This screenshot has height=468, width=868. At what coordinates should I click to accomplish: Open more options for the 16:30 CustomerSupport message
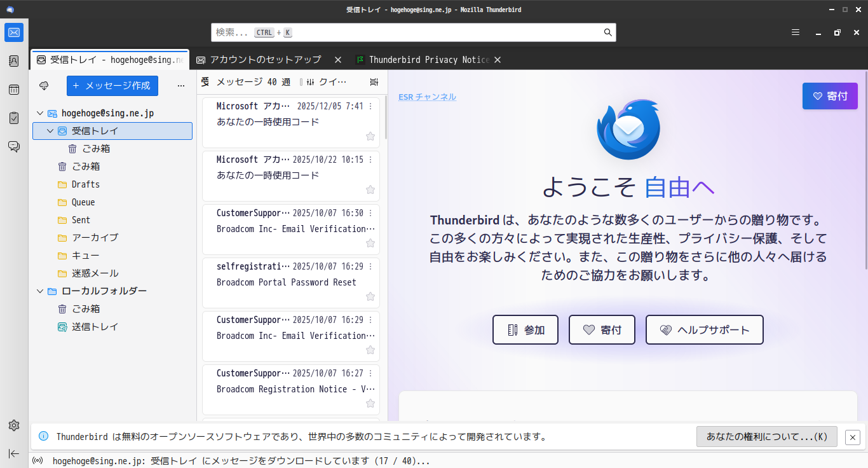(370, 213)
